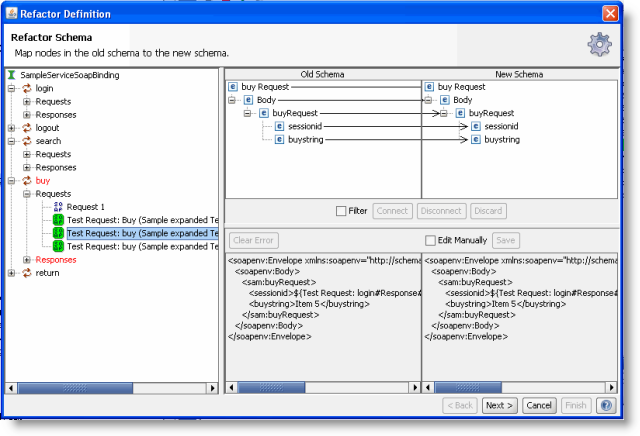Image resolution: width=640 pixels, height=436 pixels.
Task: Expand the return node
Action: click(11, 273)
